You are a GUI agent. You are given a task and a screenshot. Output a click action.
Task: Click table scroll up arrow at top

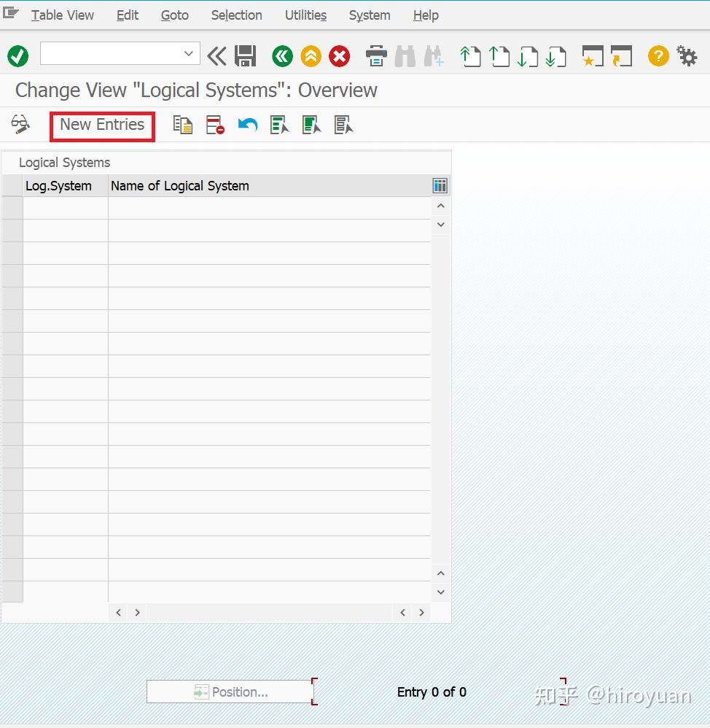[441, 206]
